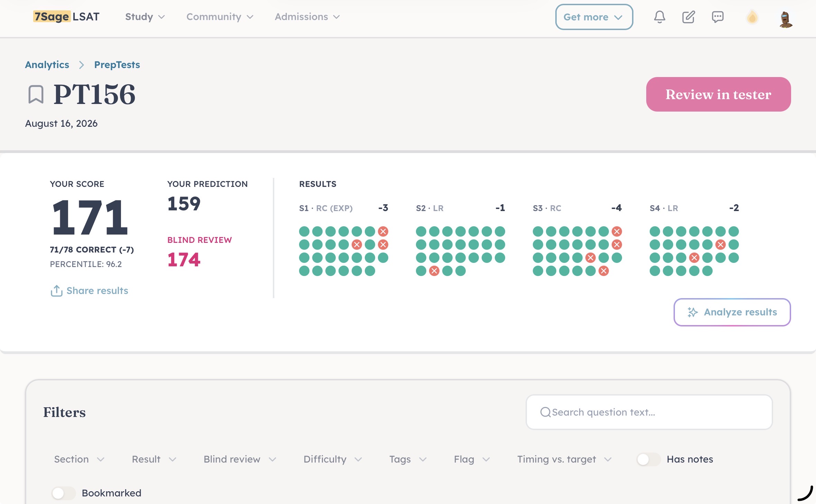
Task: Click the 7Sage LSAT logo
Action: pyautogui.click(x=66, y=17)
